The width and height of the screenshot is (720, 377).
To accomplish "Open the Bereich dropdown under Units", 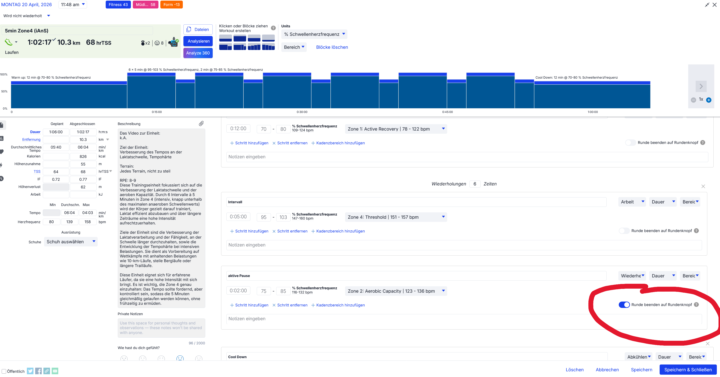I will (x=294, y=47).
